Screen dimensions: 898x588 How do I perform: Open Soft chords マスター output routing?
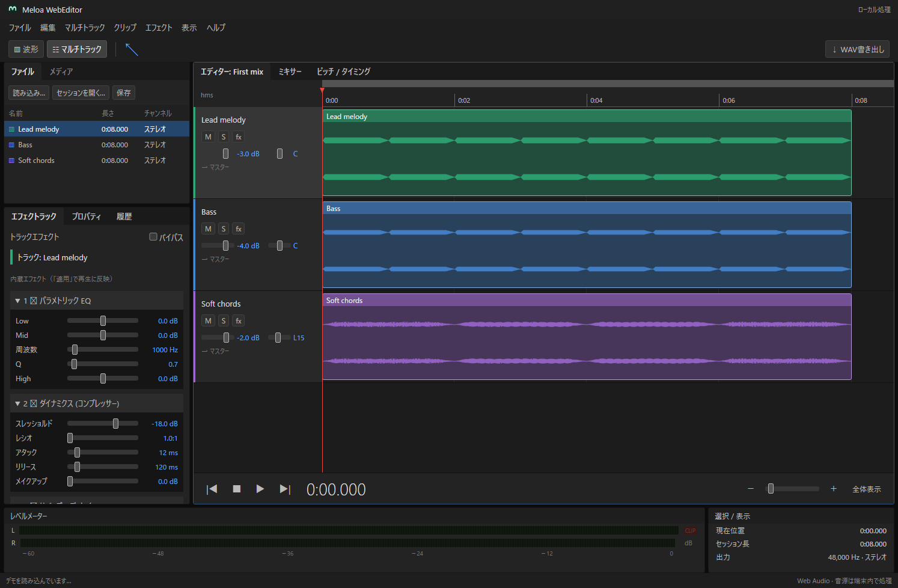215,351
